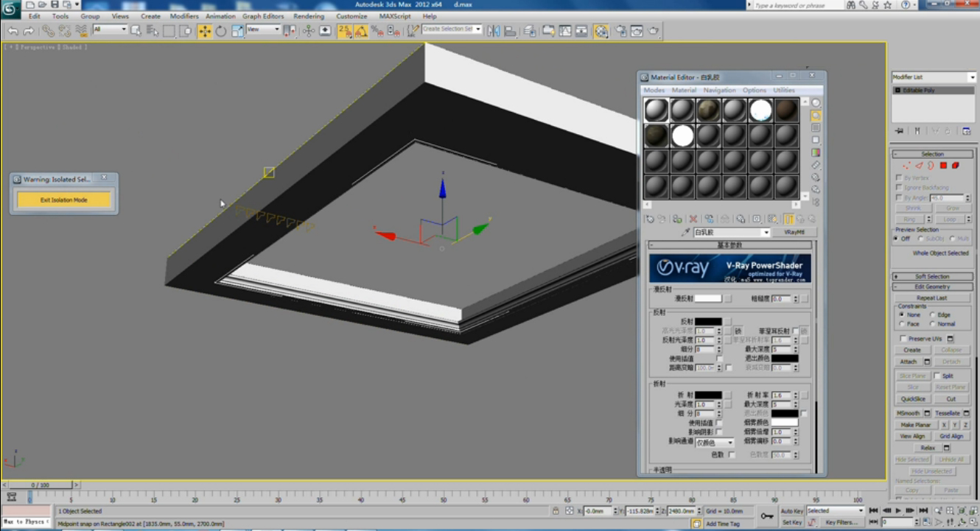
Task: Toggle Backlight icon in Material Editor sidebar
Action: click(816, 116)
